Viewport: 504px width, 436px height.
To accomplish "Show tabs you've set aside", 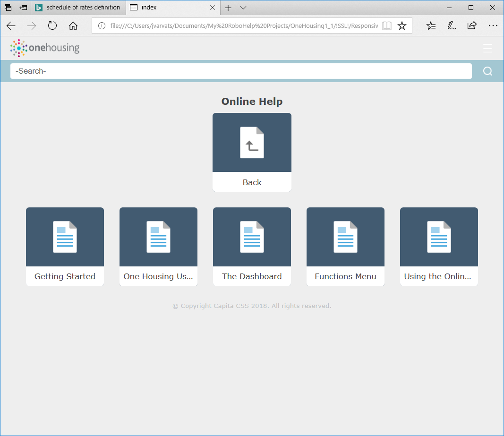I will point(8,8).
